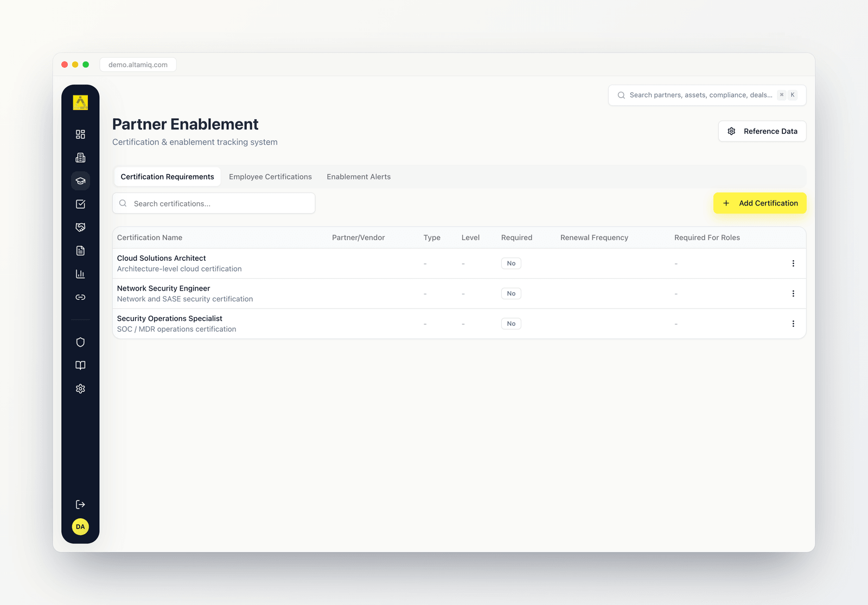Screen dimensions: 868x605
Task: Click the Reference Data button label
Action: click(x=770, y=131)
